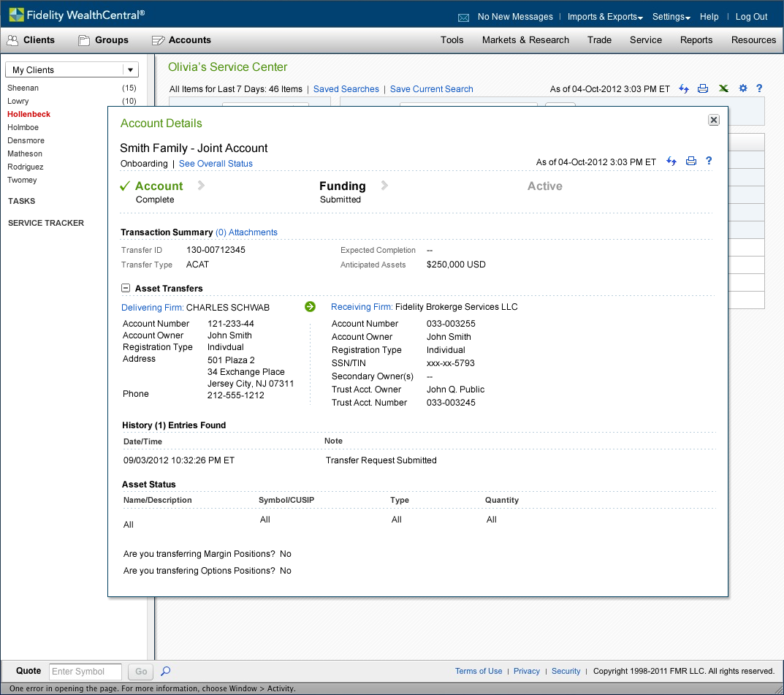The width and height of the screenshot is (784, 695).
Task: Switch to the Accounts tab
Action: (x=181, y=40)
